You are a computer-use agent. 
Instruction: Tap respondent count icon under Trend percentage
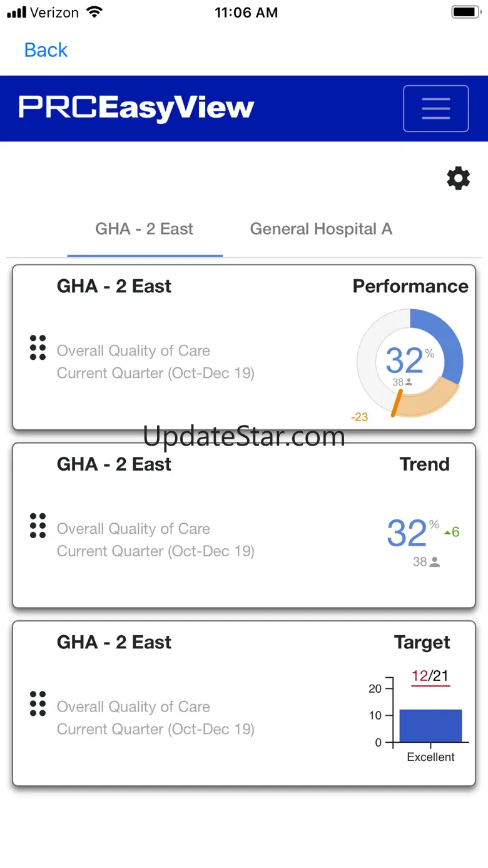435,562
